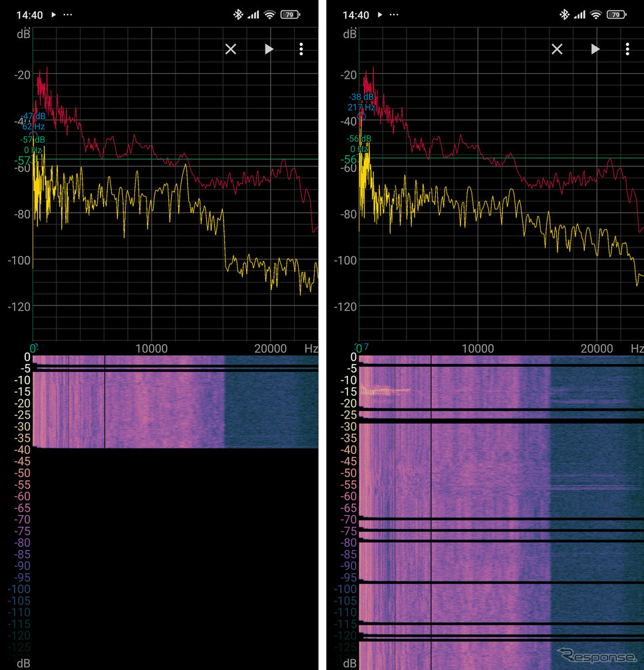Tap the X icon in right analyzer

(557, 49)
